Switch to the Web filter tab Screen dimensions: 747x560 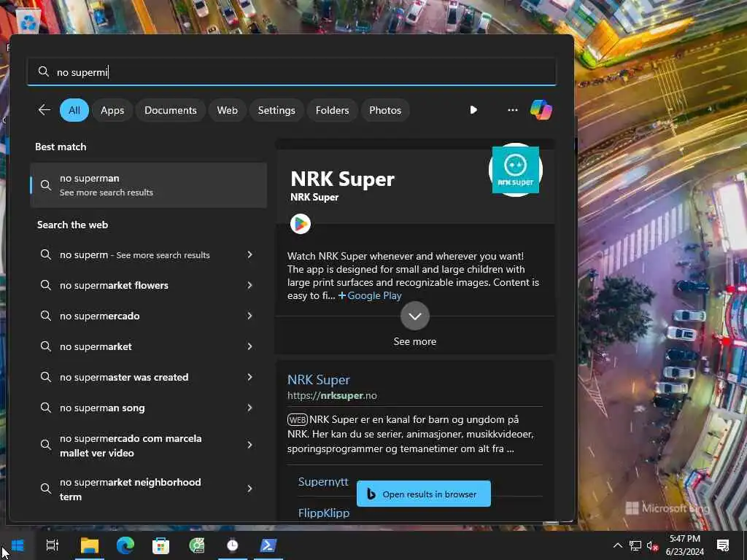(228, 110)
